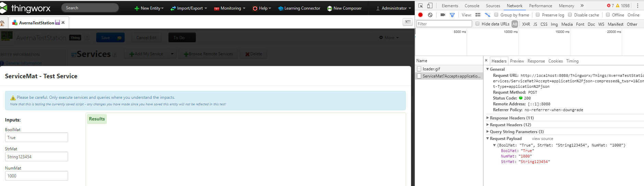Filter requests by Font
Viewport: 644px width, 186px height.
pos(580,24)
